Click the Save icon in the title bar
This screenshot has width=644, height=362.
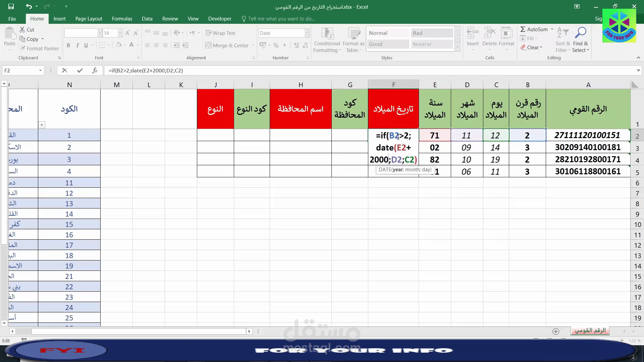point(11,6)
